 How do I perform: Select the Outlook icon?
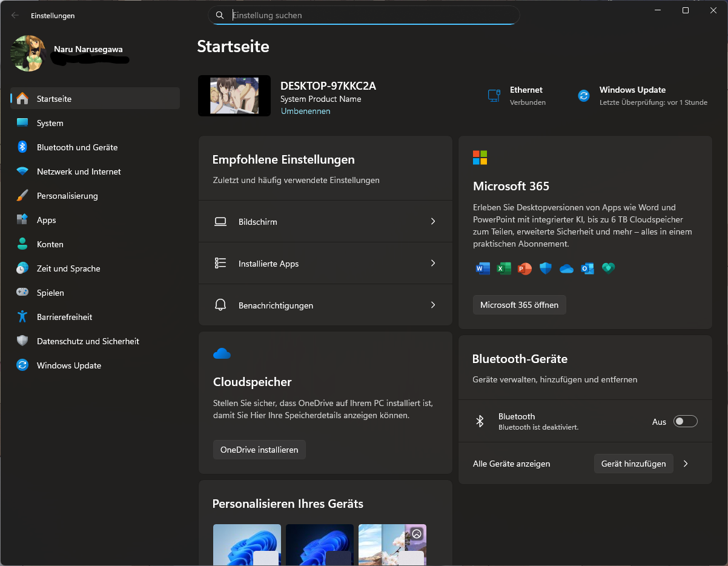coord(587,268)
